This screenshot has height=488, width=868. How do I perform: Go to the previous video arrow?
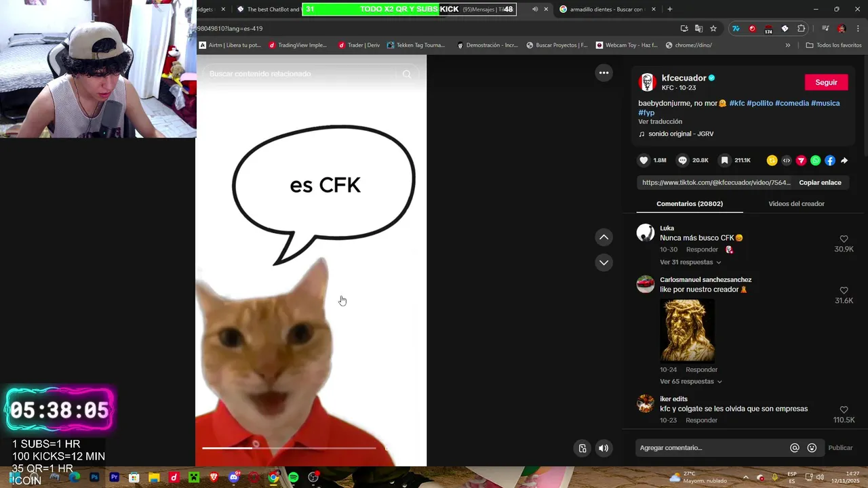tap(604, 237)
